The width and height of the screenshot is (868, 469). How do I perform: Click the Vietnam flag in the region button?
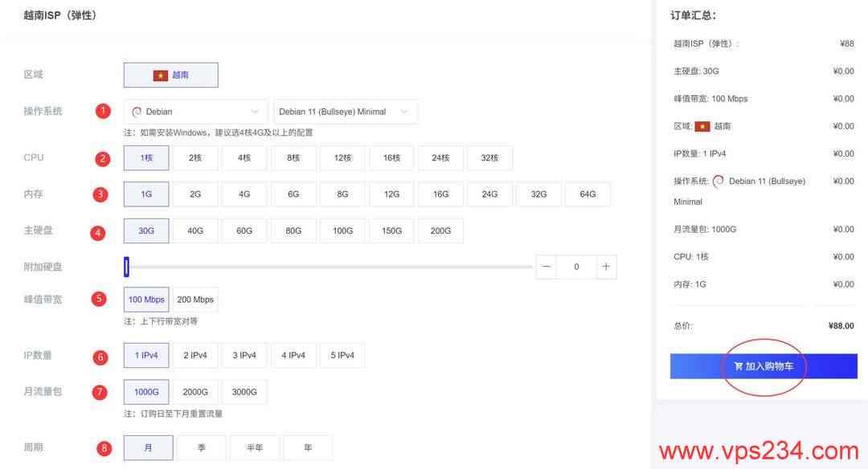click(x=161, y=75)
